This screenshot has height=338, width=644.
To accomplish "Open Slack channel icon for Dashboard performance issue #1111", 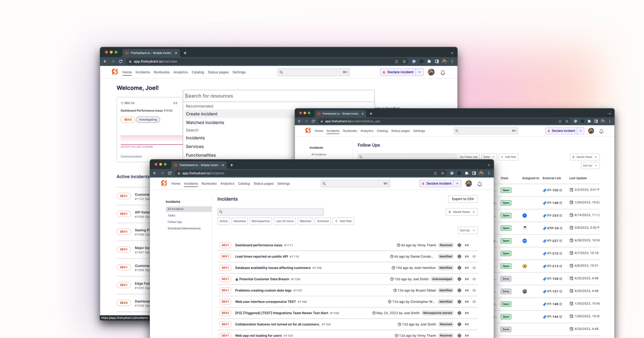I will (x=459, y=245).
